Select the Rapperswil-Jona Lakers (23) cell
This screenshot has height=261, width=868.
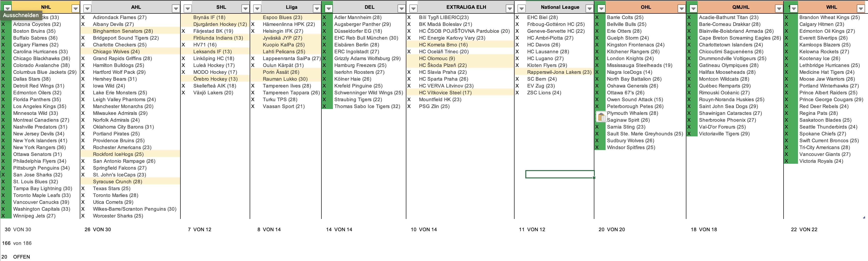pos(560,72)
